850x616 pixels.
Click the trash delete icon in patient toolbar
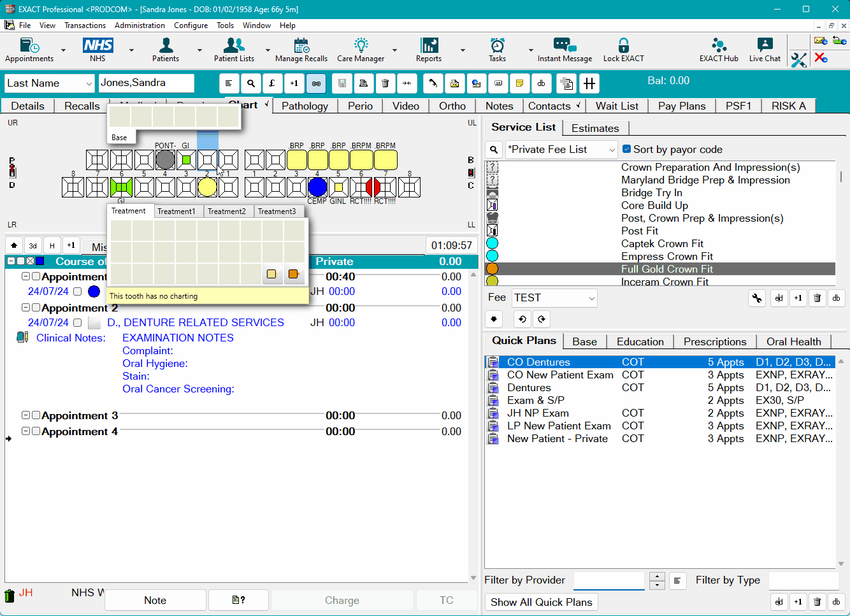pos(385,83)
